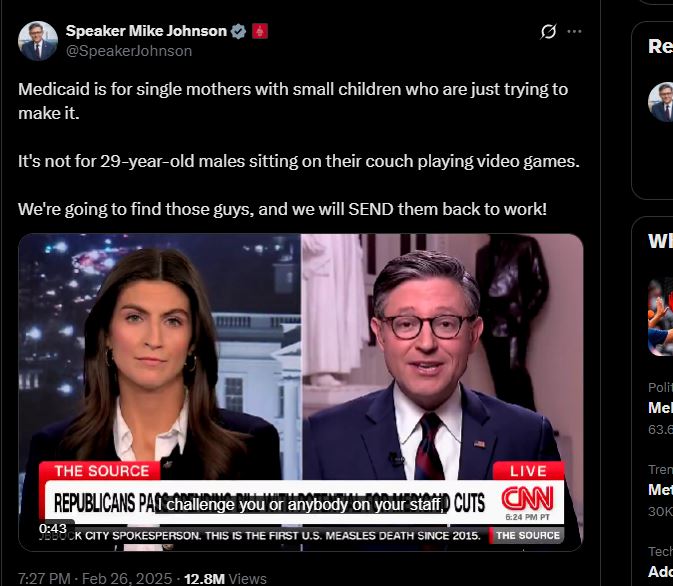Click the CNN logo in the video
This screenshot has height=586, width=673.
tap(527, 498)
